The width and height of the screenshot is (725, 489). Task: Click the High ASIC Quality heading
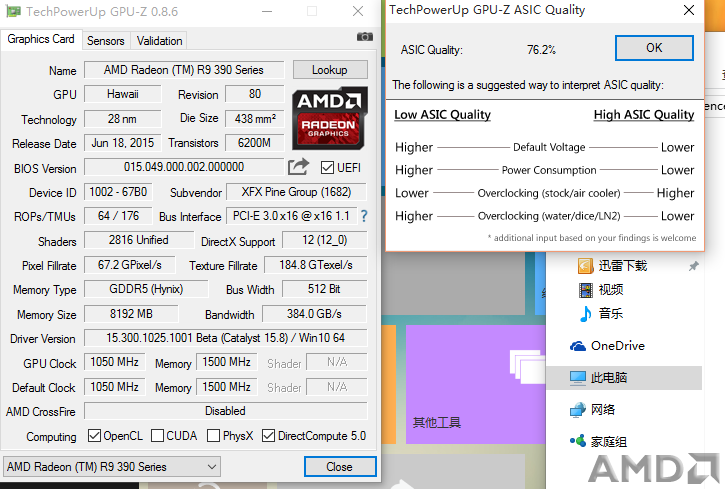pyautogui.click(x=644, y=115)
